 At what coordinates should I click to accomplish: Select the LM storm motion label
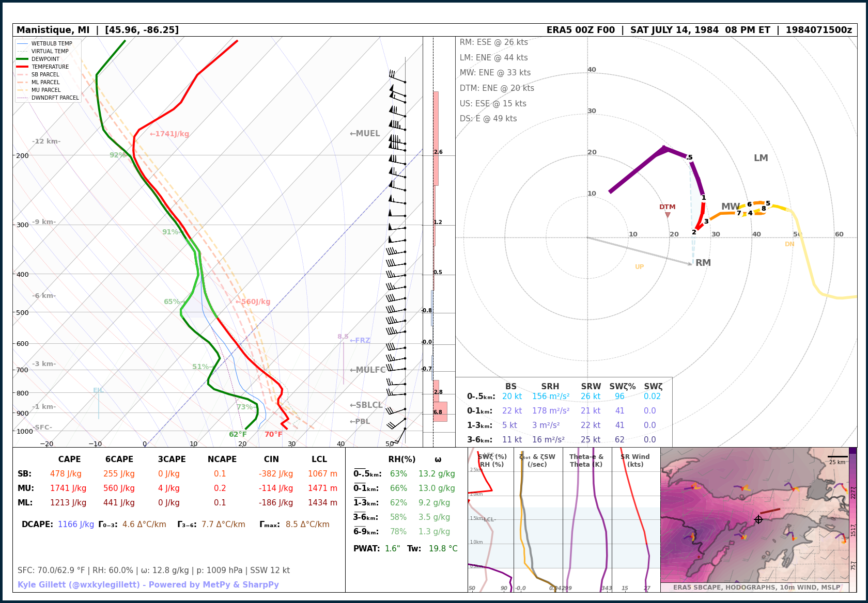click(761, 158)
